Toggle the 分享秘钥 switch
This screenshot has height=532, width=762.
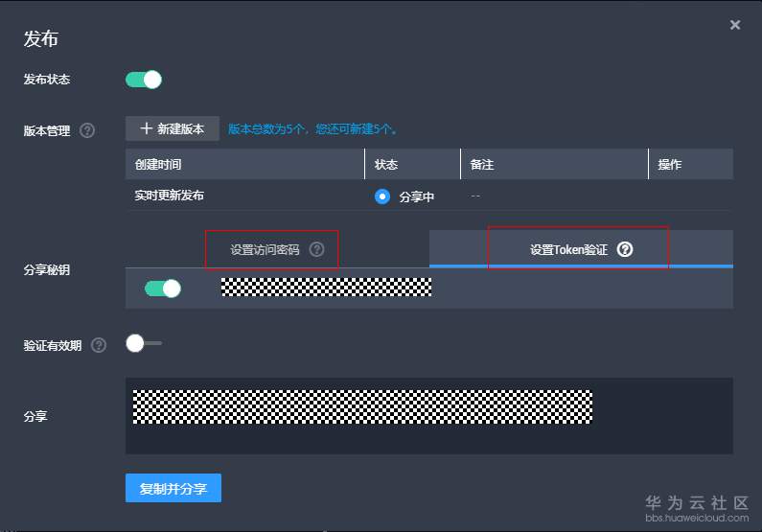tap(163, 289)
